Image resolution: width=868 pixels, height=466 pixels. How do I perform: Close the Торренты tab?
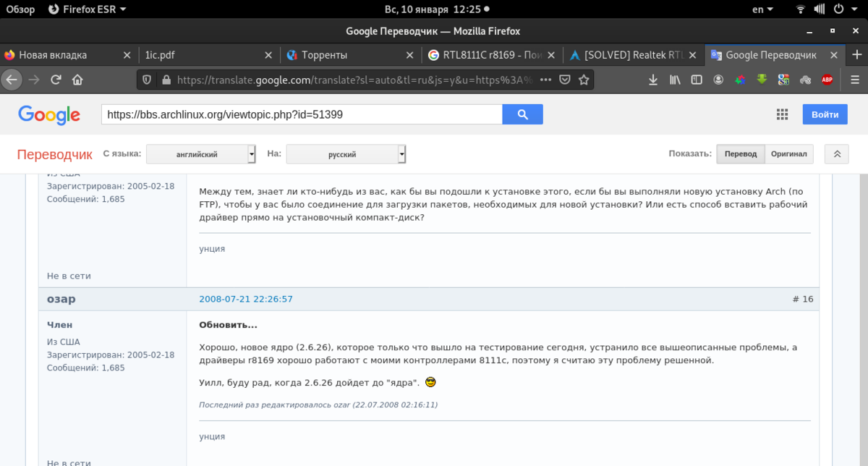coord(409,55)
